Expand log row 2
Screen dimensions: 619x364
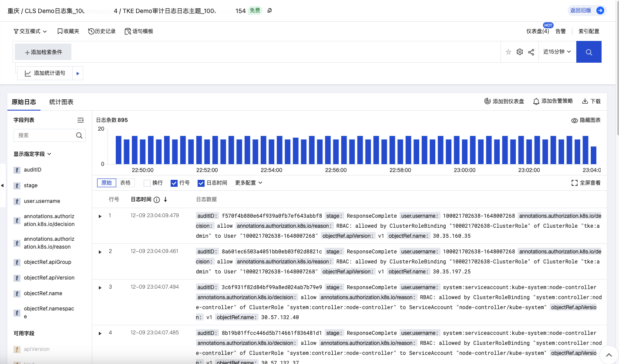(100, 252)
